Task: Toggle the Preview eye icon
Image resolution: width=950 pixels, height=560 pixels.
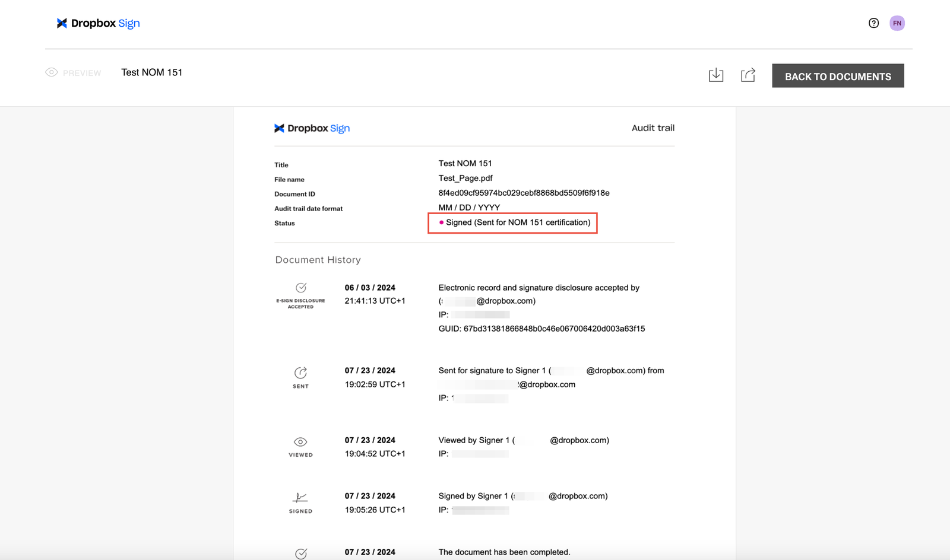Action: click(52, 72)
